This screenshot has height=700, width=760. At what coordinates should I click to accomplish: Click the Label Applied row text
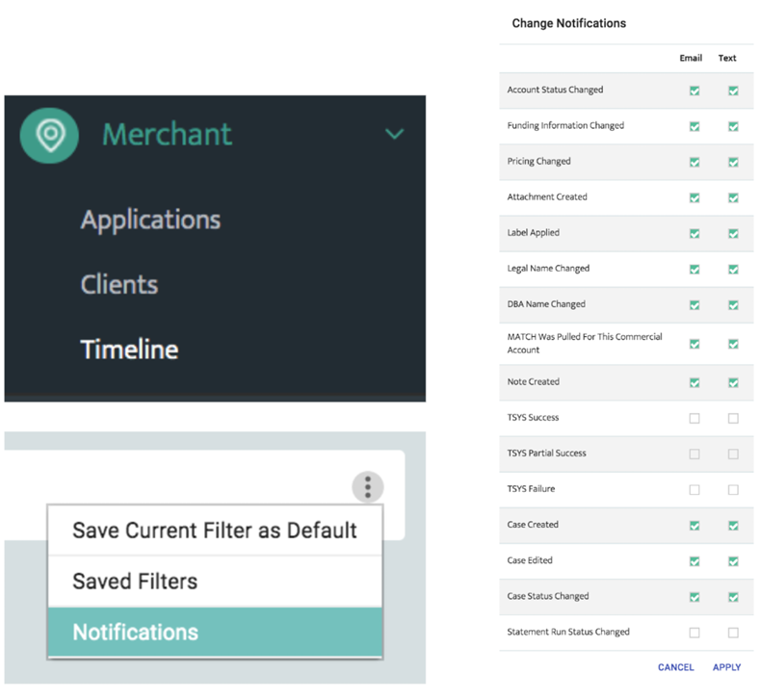(534, 232)
